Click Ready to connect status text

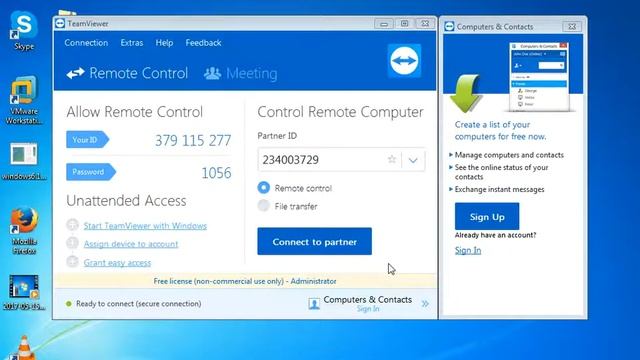tap(139, 304)
